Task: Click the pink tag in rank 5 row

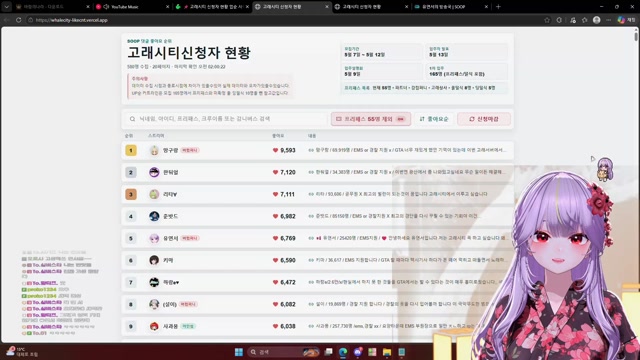Action: tap(190, 238)
